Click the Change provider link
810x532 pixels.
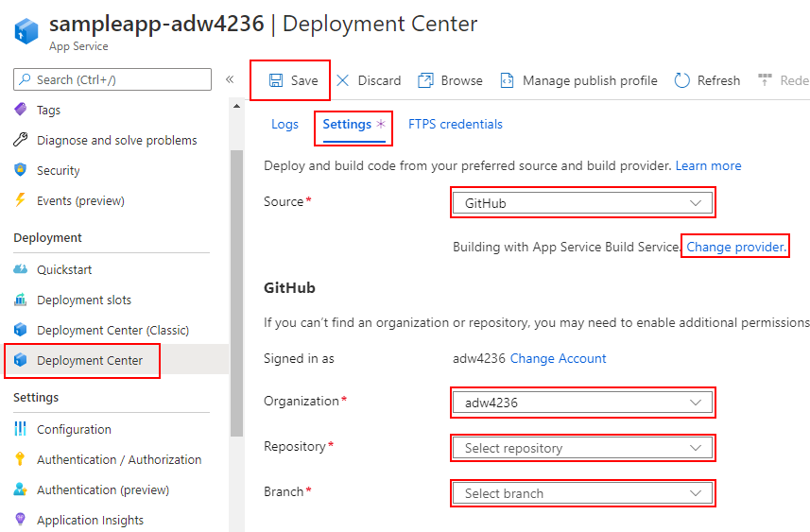click(735, 247)
